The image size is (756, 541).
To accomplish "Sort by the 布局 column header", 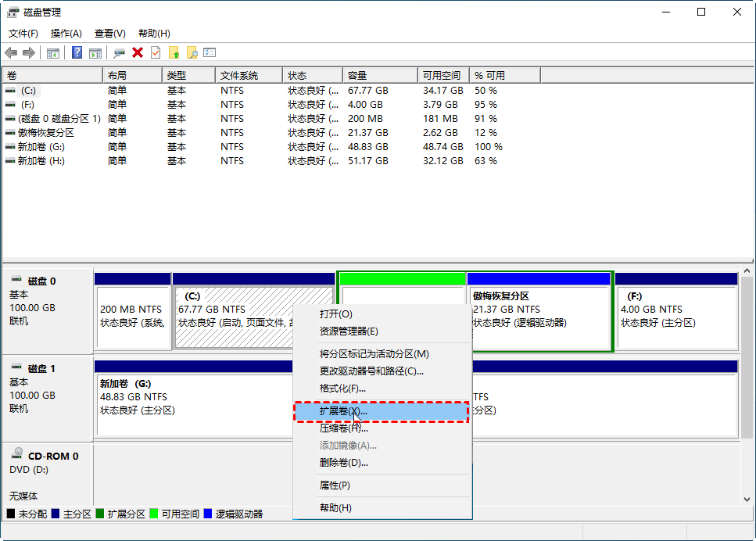I will 133,76.
